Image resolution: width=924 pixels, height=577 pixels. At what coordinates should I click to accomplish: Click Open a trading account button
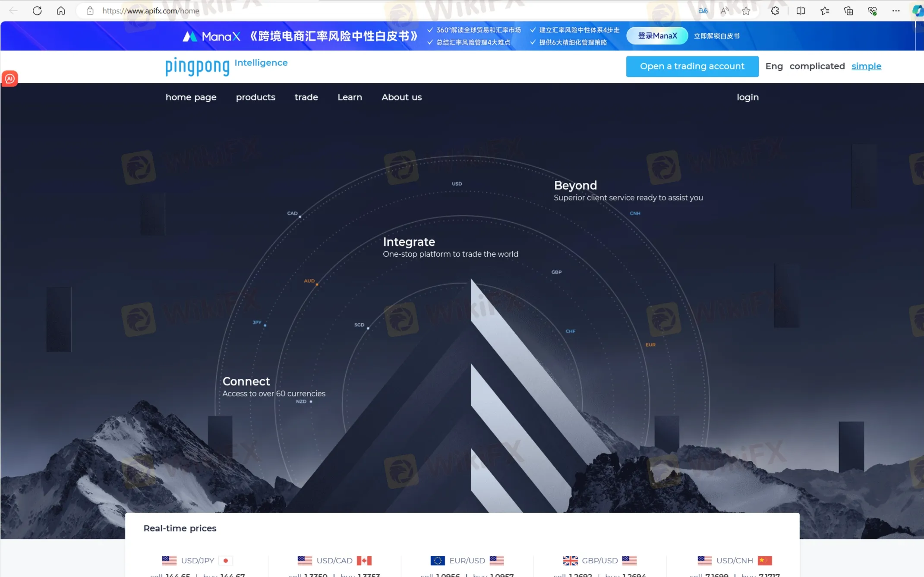[692, 66]
